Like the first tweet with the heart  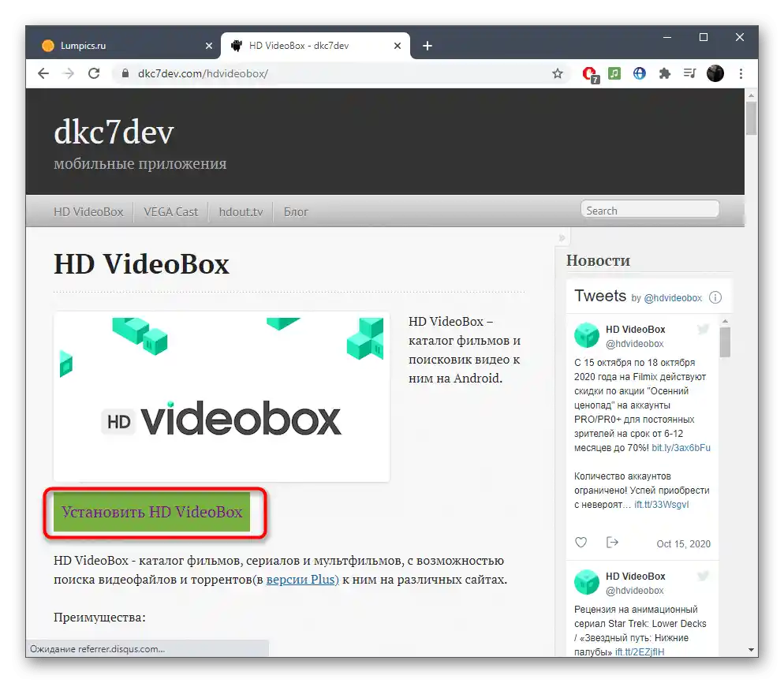[581, 543]
